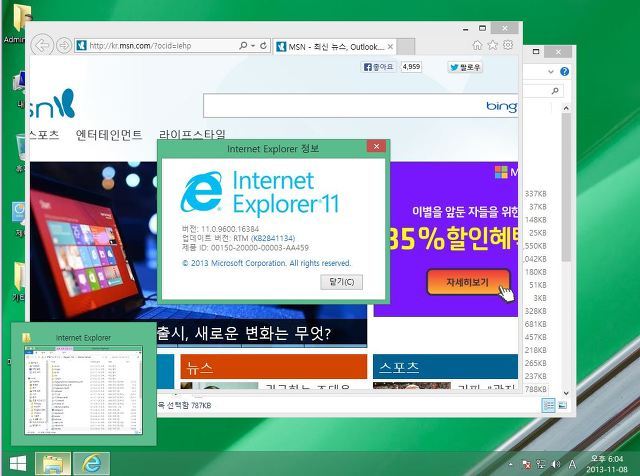
Task: Click the File Explorer taskbar icon
Action: 53,463
